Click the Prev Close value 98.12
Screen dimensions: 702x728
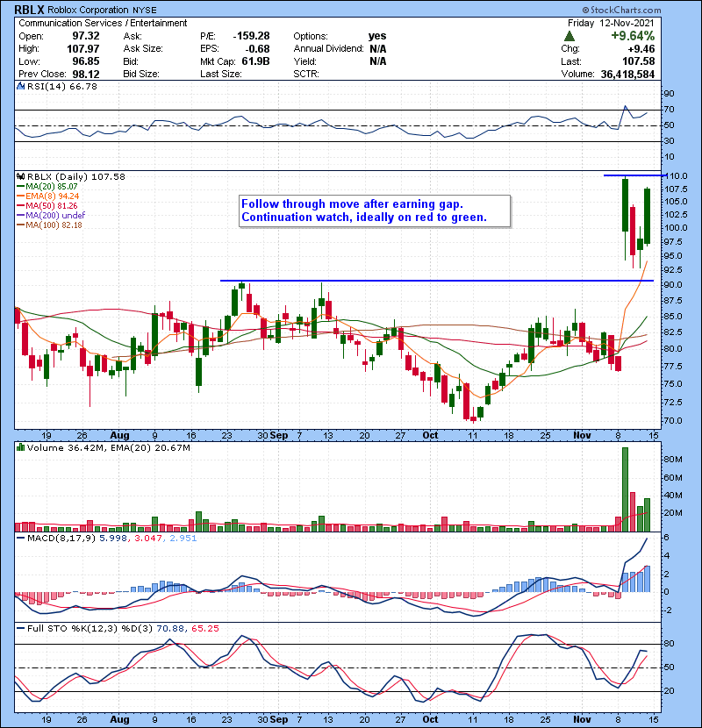[x=85, y=74]
